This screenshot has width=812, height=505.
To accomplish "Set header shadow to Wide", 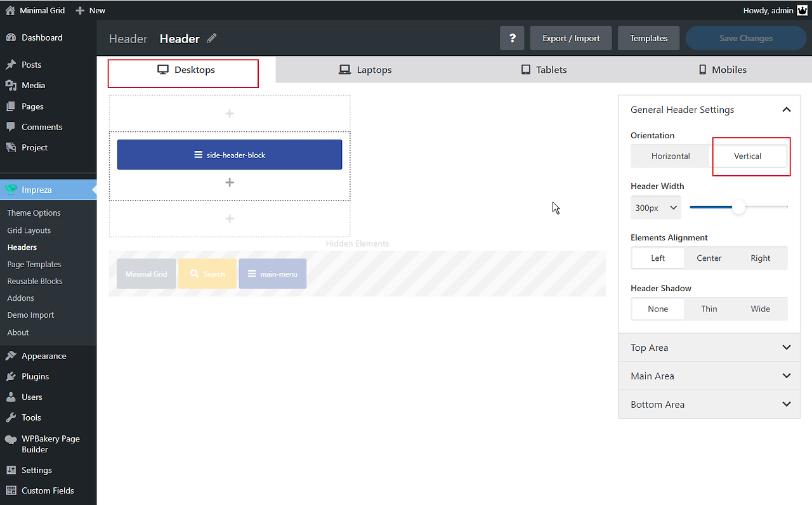I will pyautogui.click(x=761, y=309).
